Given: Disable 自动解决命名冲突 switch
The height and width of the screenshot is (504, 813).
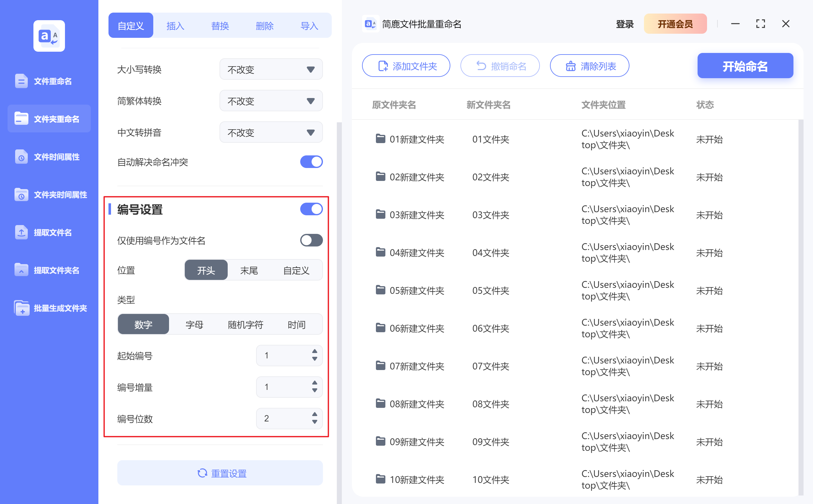Looking at the screenshot, I should pyautogui.click(x=311, y=162).
